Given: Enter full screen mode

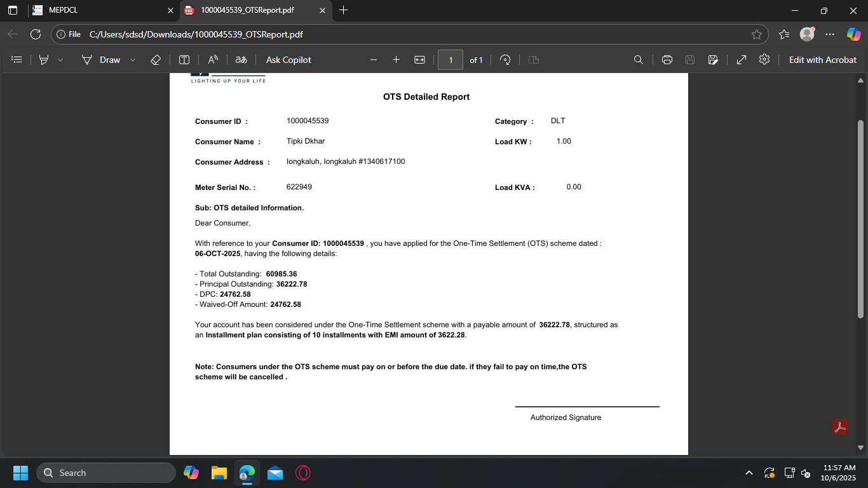Looking at the screenshot, I should (x=742, y=60).
